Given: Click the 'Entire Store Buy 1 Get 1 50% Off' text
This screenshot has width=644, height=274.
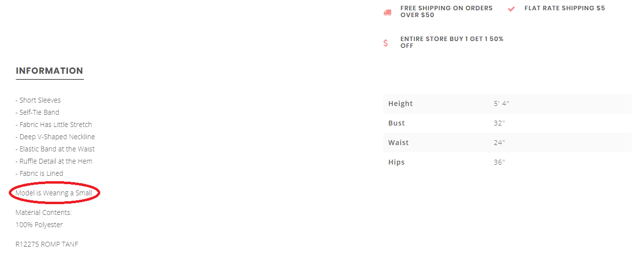Looking at the screenshot, I should pos(452,42).
